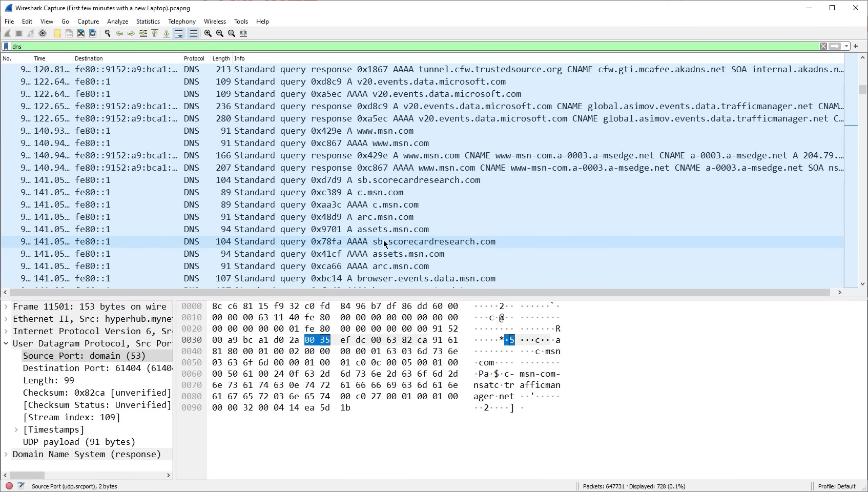Open the Wireless menu
The width and height of the screenshot is (868, 492).
coord(215,22)
